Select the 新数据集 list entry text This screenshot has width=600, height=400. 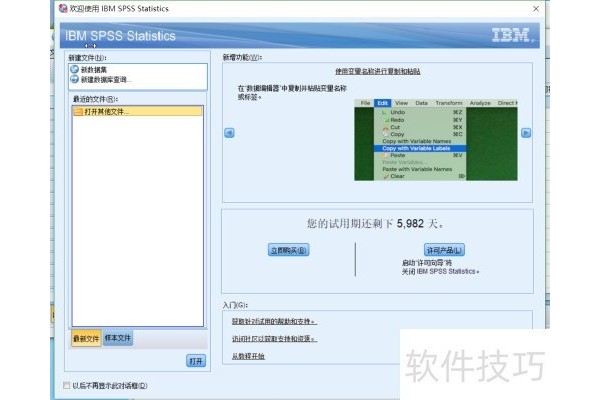click(x=94, y=70)
